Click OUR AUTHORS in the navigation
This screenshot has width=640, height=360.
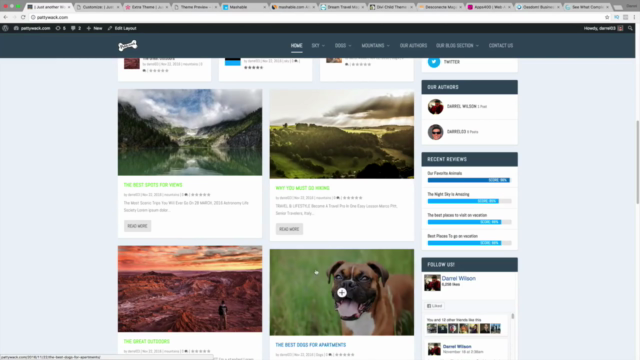(x=413, y=46)
